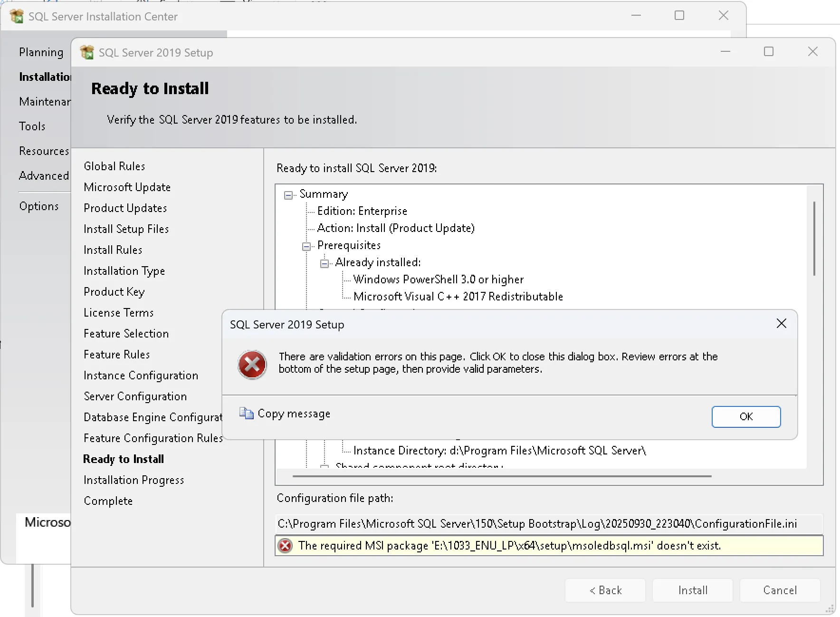Image resolution: width=840 pixels, height=617 pixels.
Task: Click OK to dismiss the validation error
Action: [x=746, y=416]
